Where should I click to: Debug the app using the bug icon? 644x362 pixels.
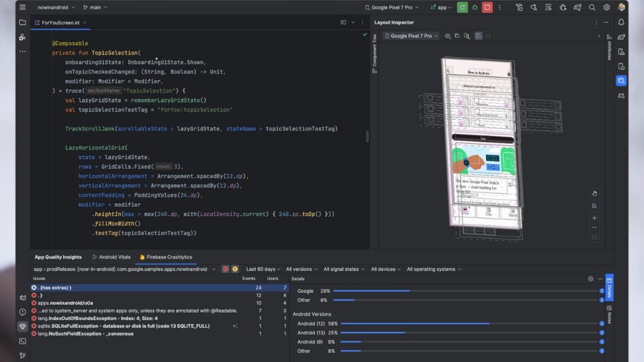(x=475, y=7)
